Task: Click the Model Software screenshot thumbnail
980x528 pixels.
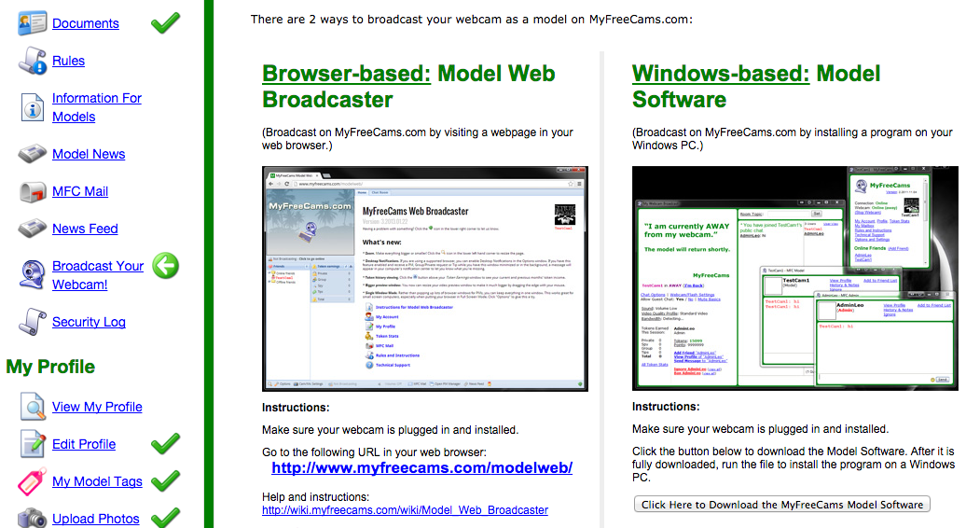Action: point(795,278)
